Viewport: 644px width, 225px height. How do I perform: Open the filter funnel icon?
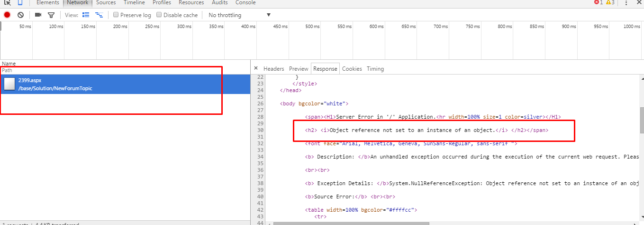pyautogui.click(x=51, y=15)
